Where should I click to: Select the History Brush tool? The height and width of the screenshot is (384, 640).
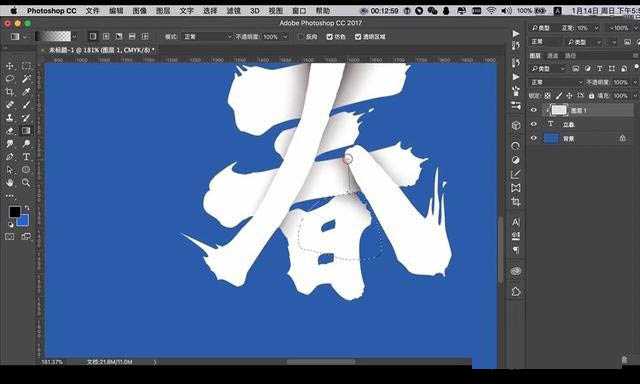26,118
